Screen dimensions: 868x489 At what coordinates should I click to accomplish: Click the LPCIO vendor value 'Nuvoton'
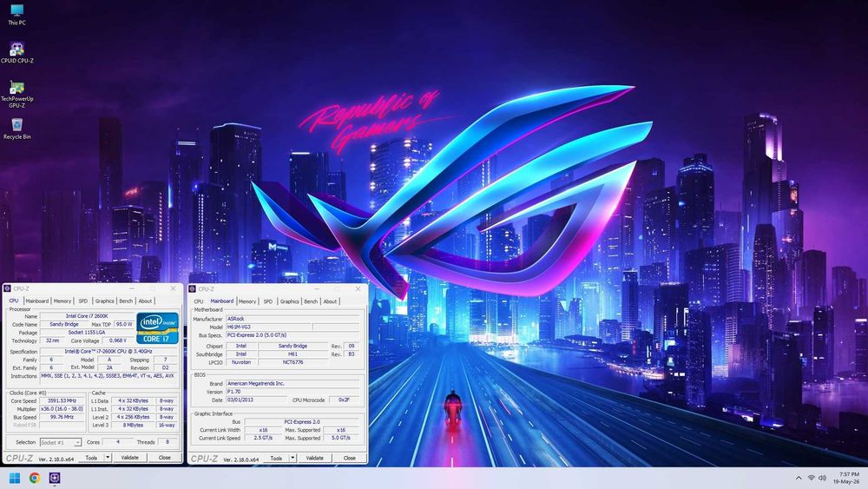pos(240,362)
